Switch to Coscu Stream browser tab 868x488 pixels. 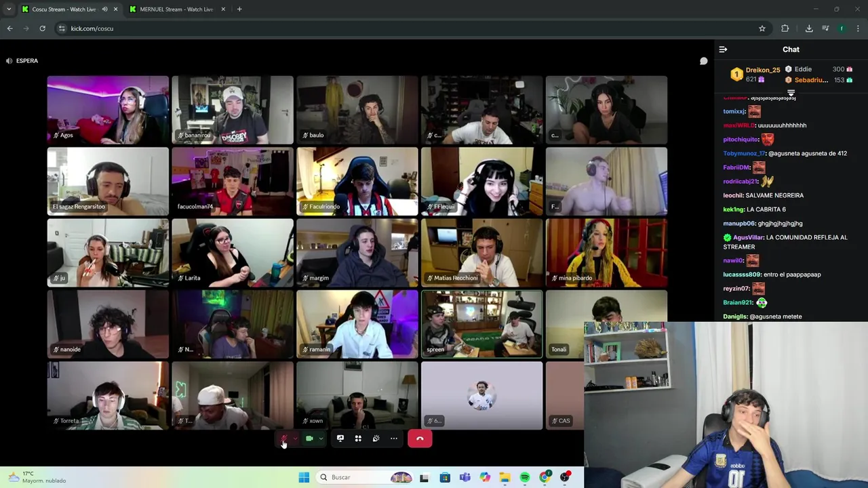tap(64, 9)
